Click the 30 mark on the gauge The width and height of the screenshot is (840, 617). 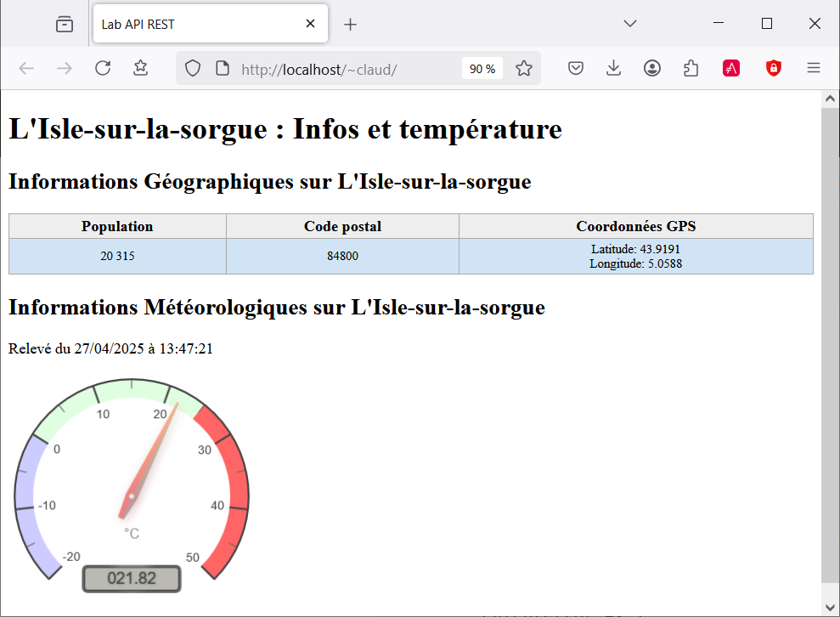point(205,450)
